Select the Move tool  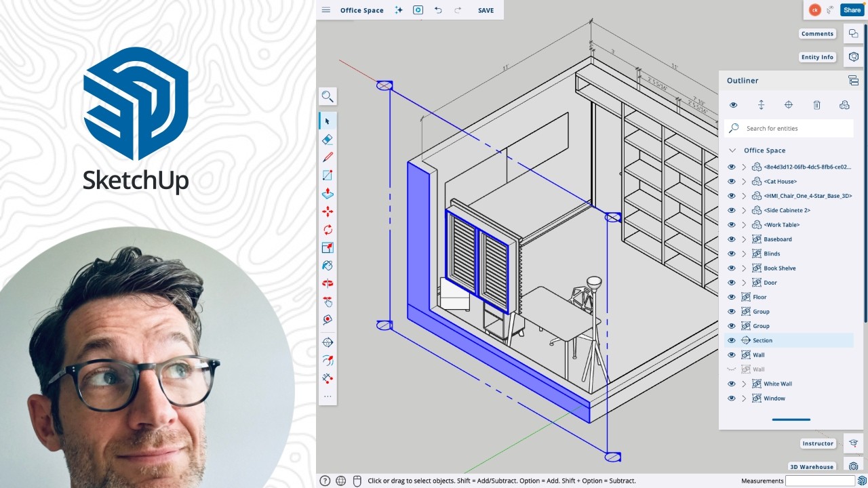(328, 211)
